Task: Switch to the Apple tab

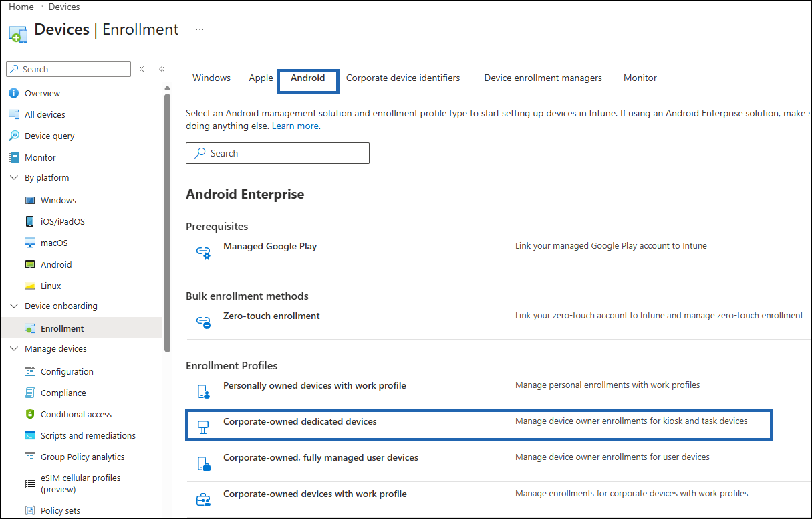Action: coord(261,78)
